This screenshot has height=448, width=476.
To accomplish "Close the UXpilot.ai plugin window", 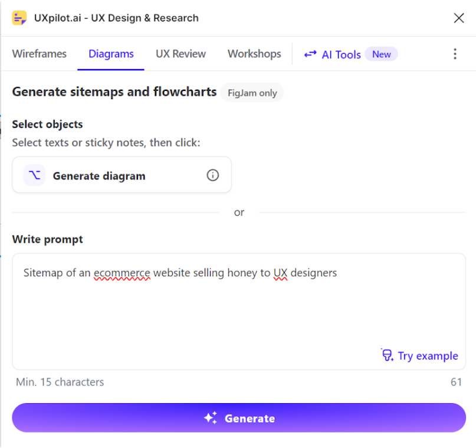I will [x=459, y=18].
